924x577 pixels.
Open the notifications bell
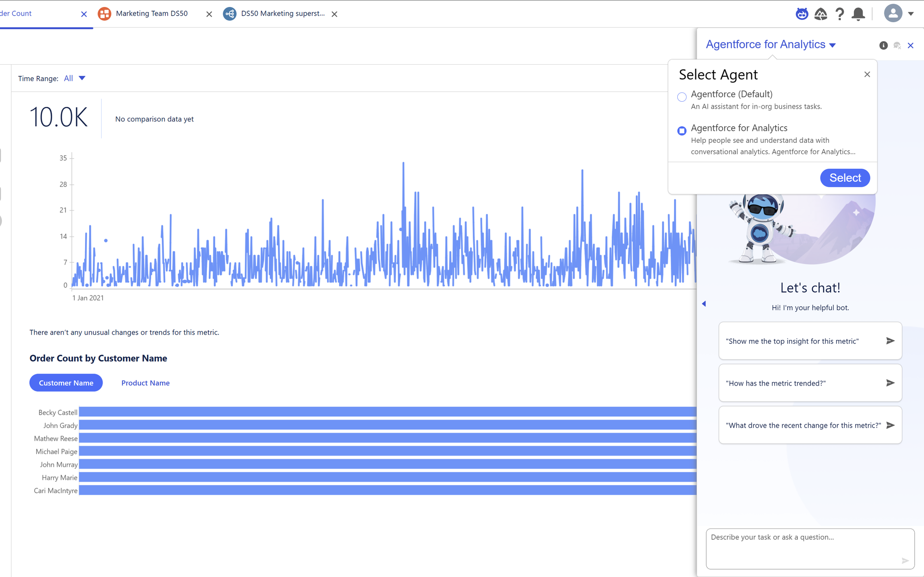858,14
